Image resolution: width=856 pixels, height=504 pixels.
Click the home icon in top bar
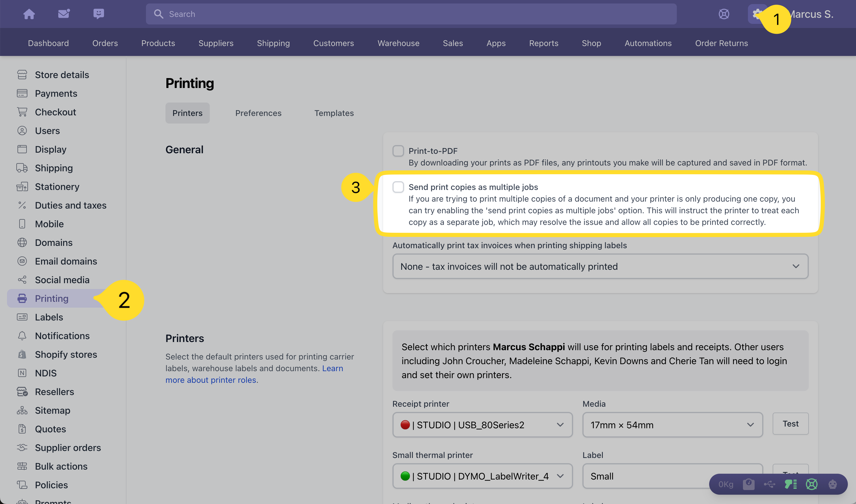(x=29, y=14)
